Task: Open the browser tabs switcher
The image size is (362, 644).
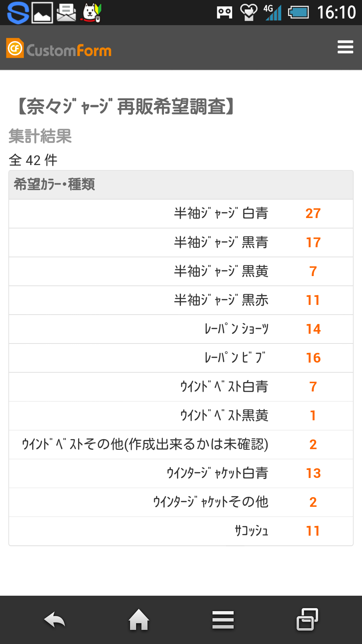Action: 307,619
